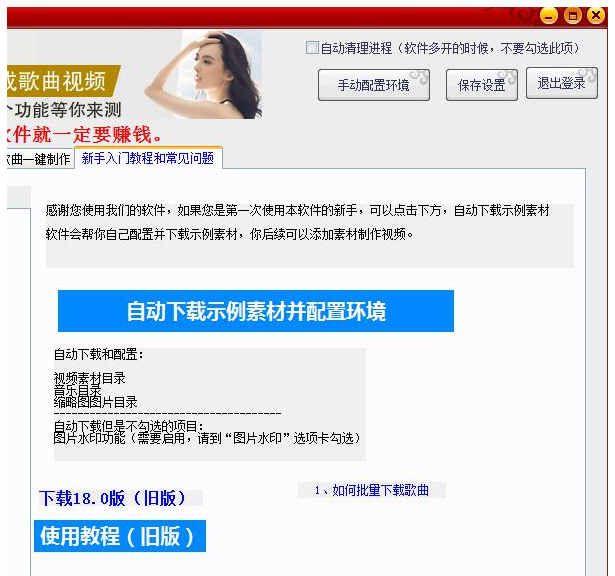
Task: Click 使用教程（旧版） blue button
Action: [120, 536]
